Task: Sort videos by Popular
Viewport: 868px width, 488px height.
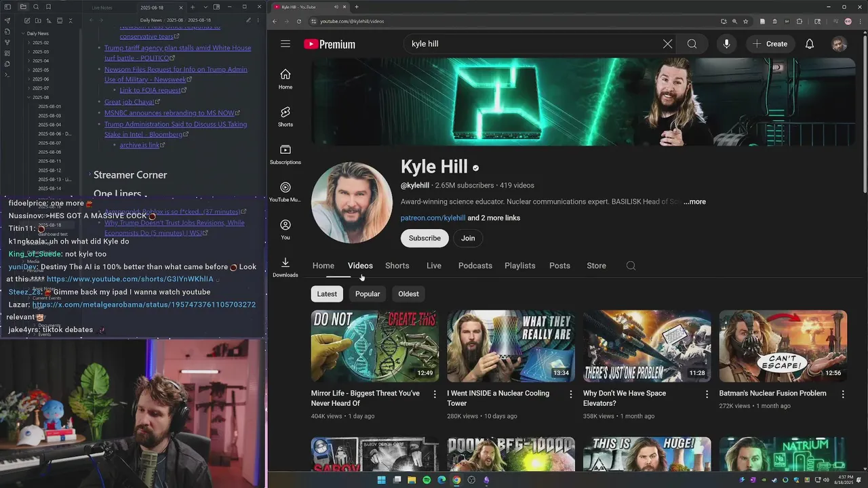Action: 368,294
